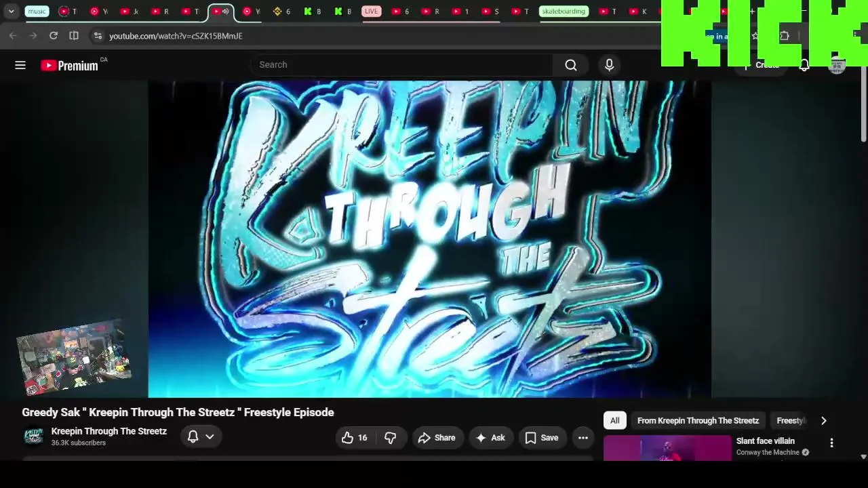Switch to the YouTube tab labeled S

pos(490,12)
